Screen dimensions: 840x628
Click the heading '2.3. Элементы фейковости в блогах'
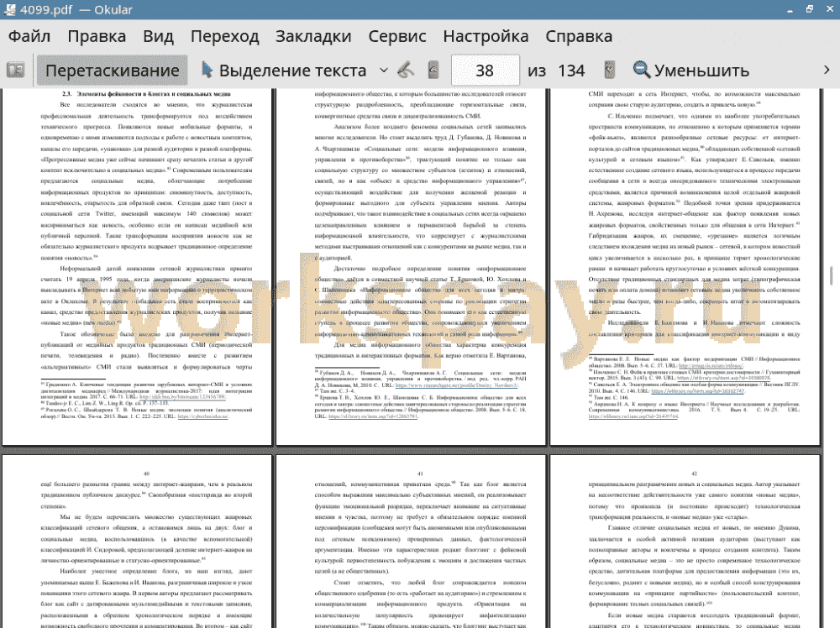coord(146,94)
